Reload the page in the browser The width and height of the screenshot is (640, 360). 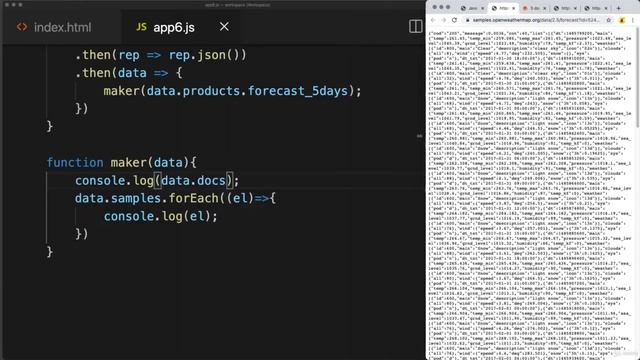tap(454, 20)
